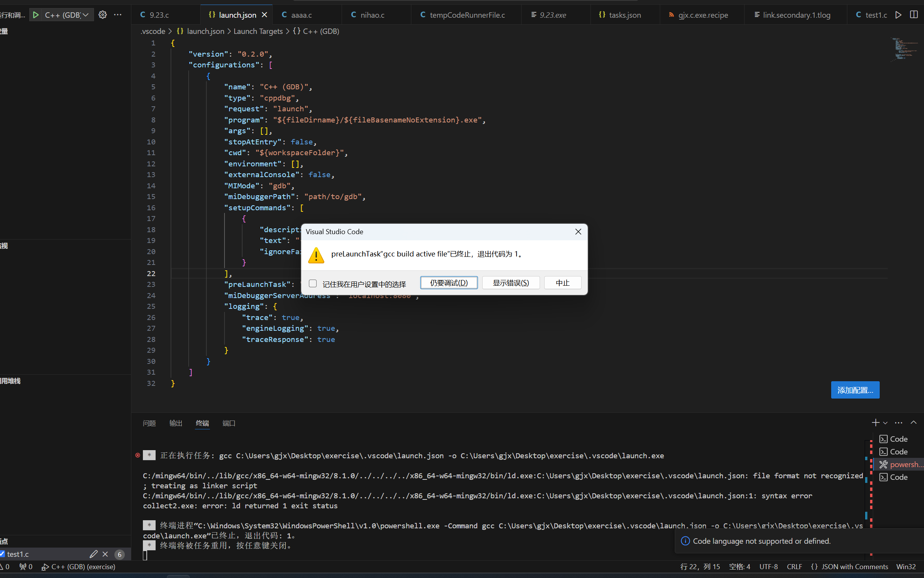The width and height of the screenshot is (924, 578).
Task: Open the JSON with Comments language mode selector
Action: pos(854,567)
